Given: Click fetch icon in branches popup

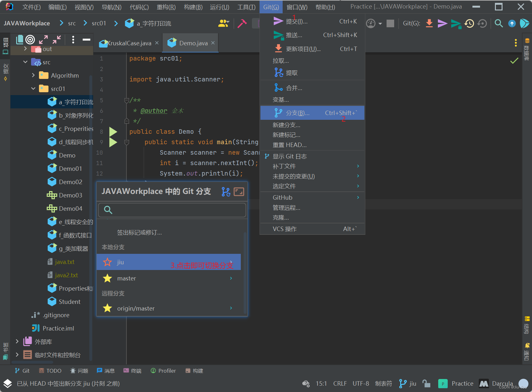Looking at the screenshot, I should point(226,191).
